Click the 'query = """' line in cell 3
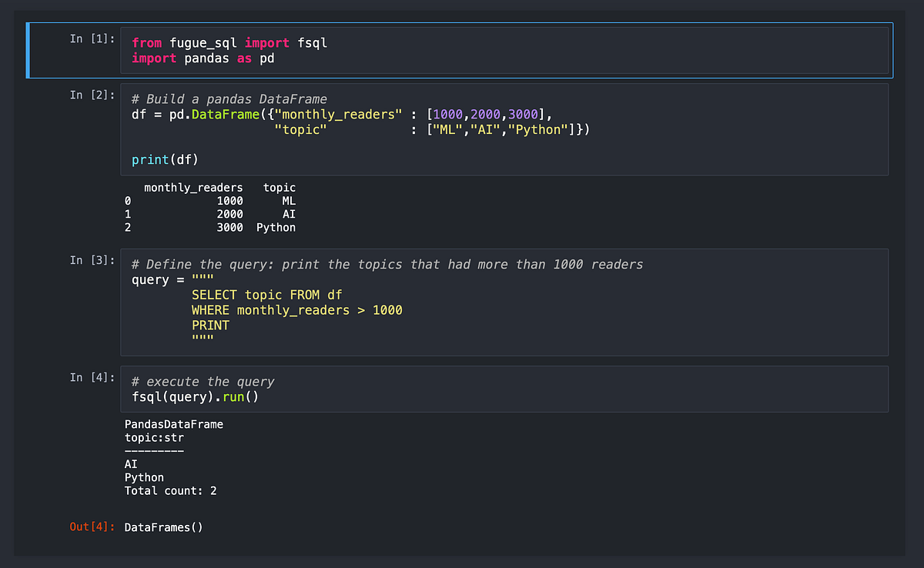The height and width of the screenshot is (568, 924). point(172,279)
